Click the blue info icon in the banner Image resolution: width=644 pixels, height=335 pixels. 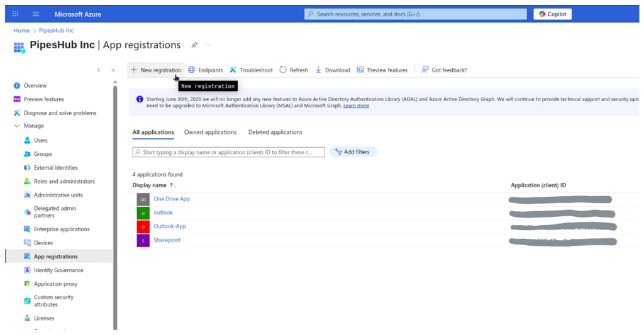(x=140, y=99)
